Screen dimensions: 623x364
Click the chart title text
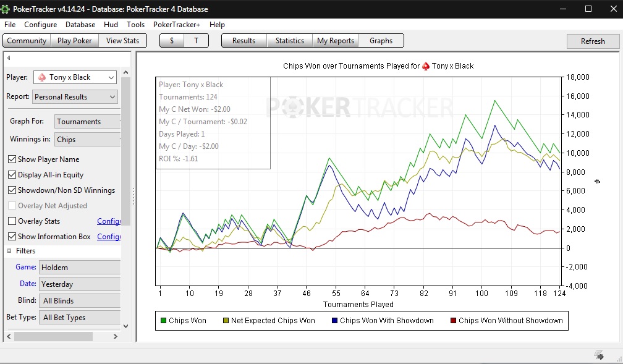tap(378, 66)
